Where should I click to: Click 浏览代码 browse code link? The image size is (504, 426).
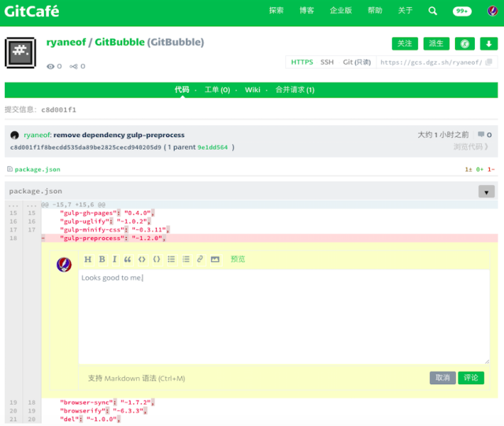click(471, 146)
